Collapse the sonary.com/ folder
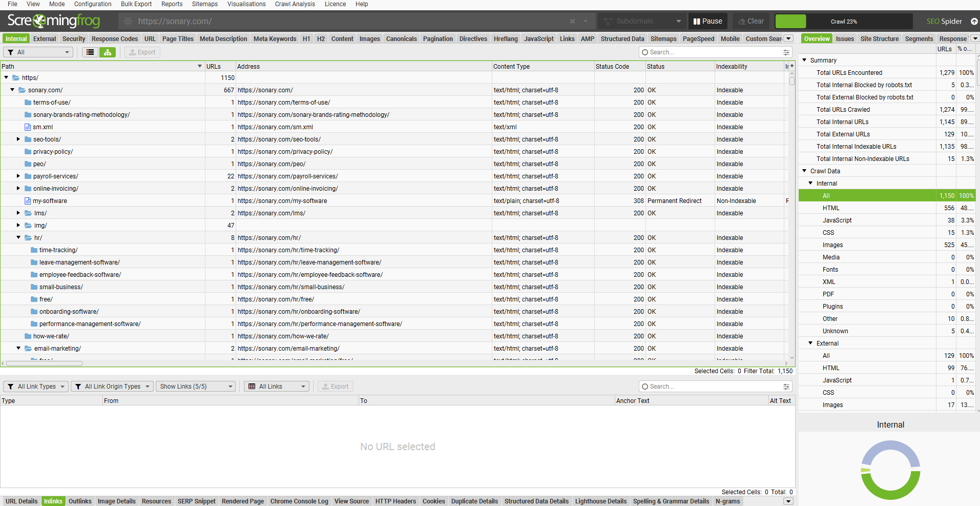The image size is (980, 506). (12, 90)
